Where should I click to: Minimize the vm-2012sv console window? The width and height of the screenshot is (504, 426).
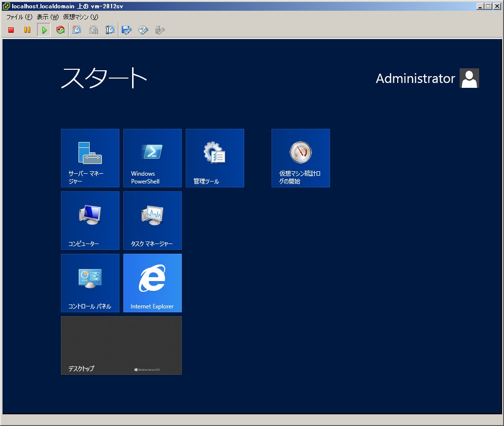pyautogui.click(x=480, y=6)
